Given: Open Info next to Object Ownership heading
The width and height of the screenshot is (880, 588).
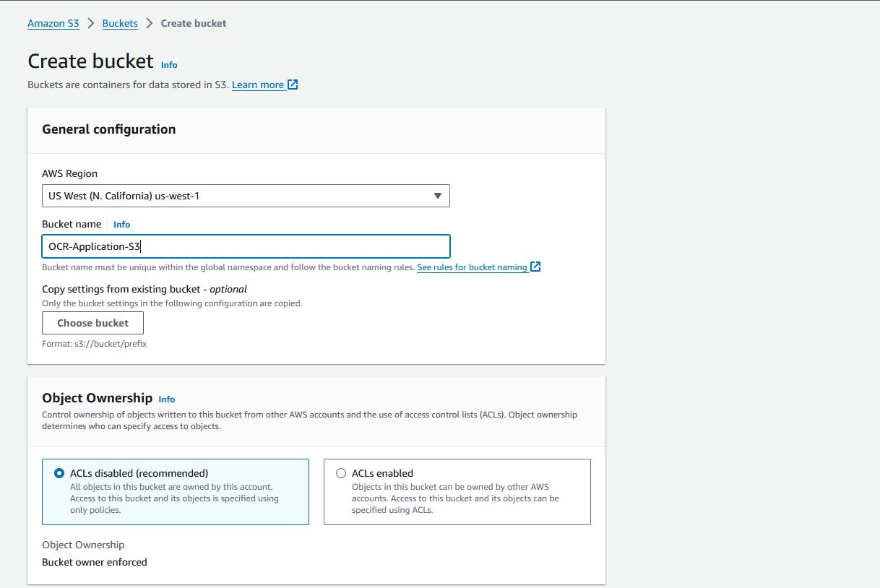Looking at the screenshot, I should [x=167, y=399].
